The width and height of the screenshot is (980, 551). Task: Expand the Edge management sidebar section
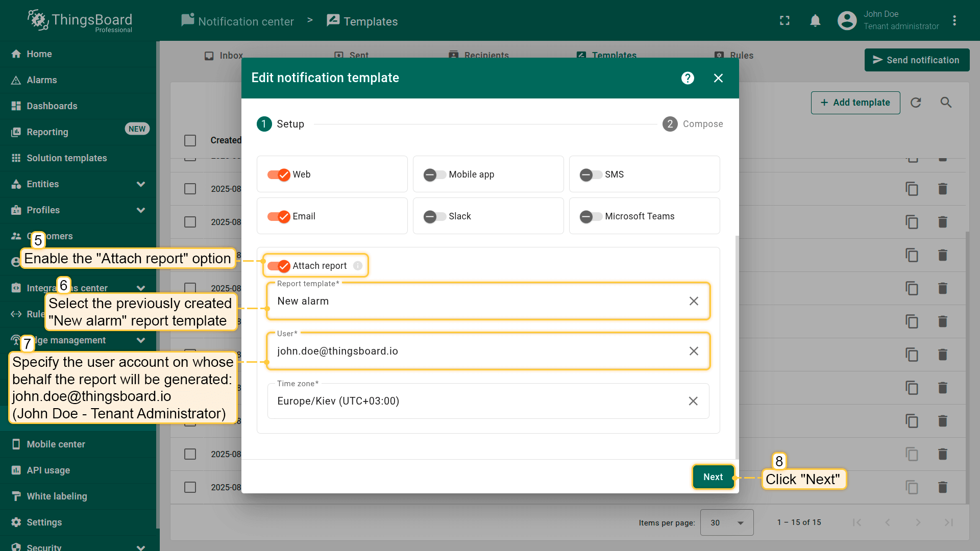click(141, 340)
